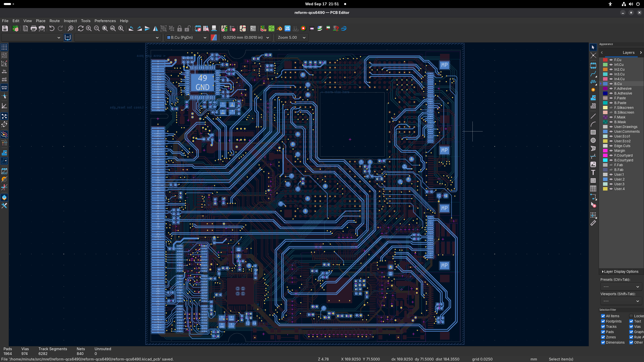
Task: Click the Save board icon
Action: tap(5, 28)
